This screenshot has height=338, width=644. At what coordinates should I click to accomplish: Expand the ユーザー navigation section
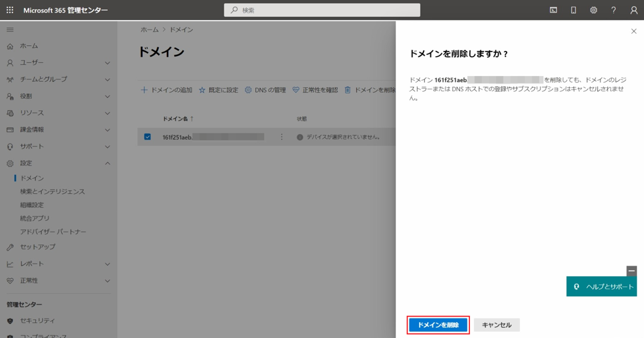tap(107, 63)
